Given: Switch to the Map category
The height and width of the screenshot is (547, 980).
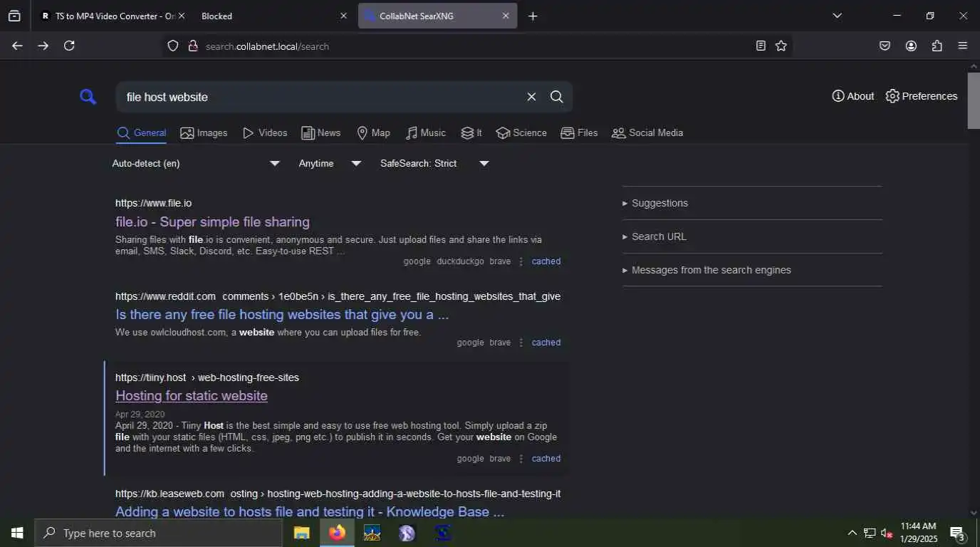Looking at the screenshot, I should [373, 133].
